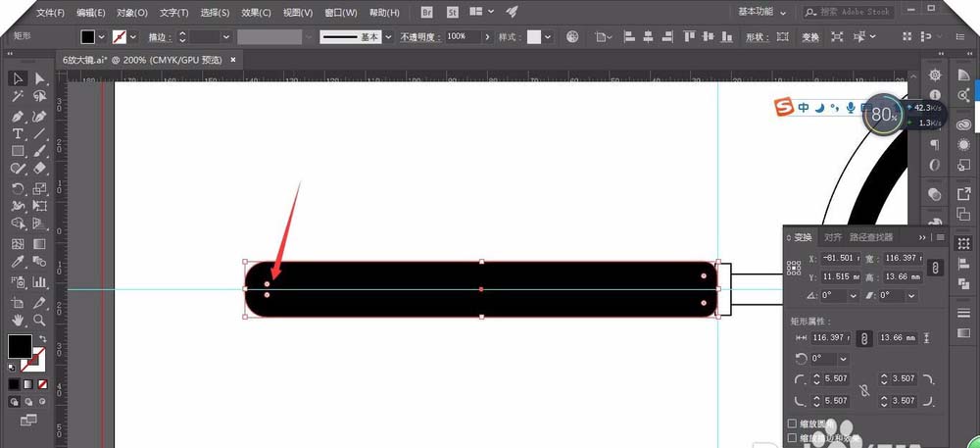Pick the Lasso tool
The width and height of the screenshot is (980, 448).
[x=39, y=97]
